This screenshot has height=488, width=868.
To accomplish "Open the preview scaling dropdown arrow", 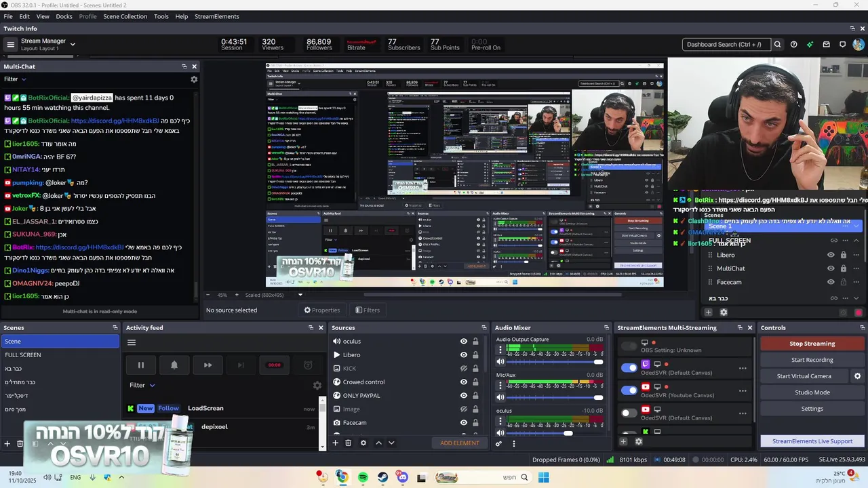I will (x=300, y=295).
